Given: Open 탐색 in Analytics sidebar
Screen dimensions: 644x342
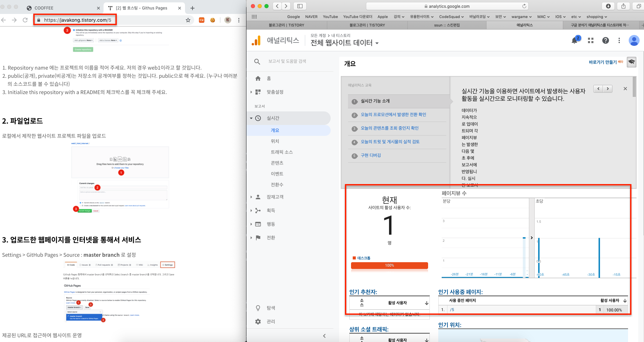Looking at the screenshot, I should tap(271, 308).
